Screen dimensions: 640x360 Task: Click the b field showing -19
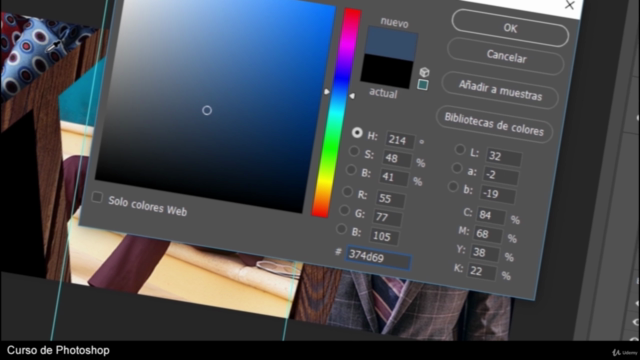tap(497, 194)
